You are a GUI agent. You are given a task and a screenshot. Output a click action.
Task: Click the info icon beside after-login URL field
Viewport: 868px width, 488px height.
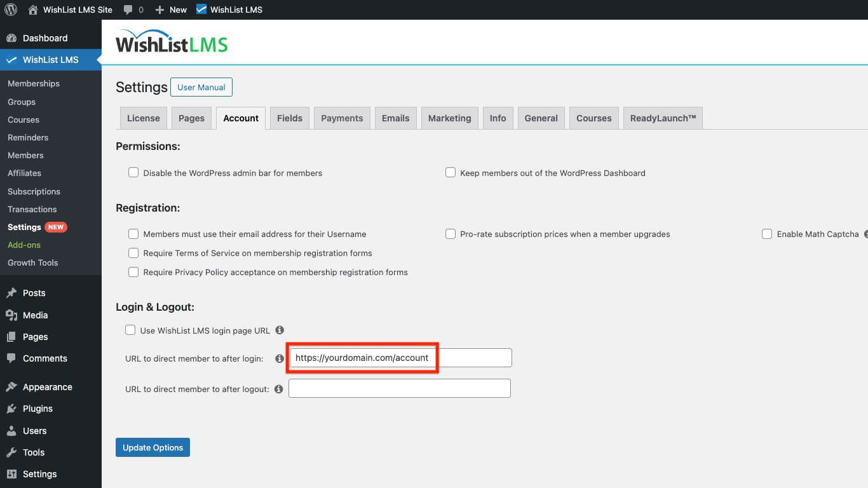click(280, 358)
